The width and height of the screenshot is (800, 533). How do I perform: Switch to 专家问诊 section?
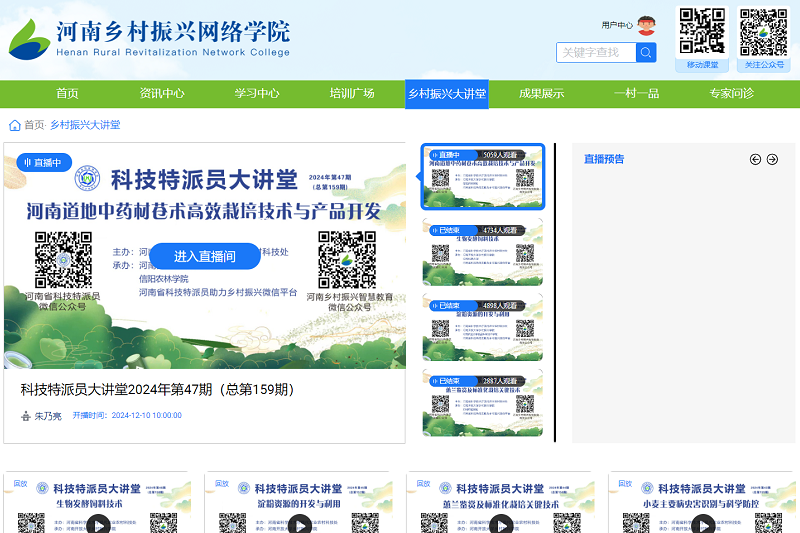[x=731, y=94]
